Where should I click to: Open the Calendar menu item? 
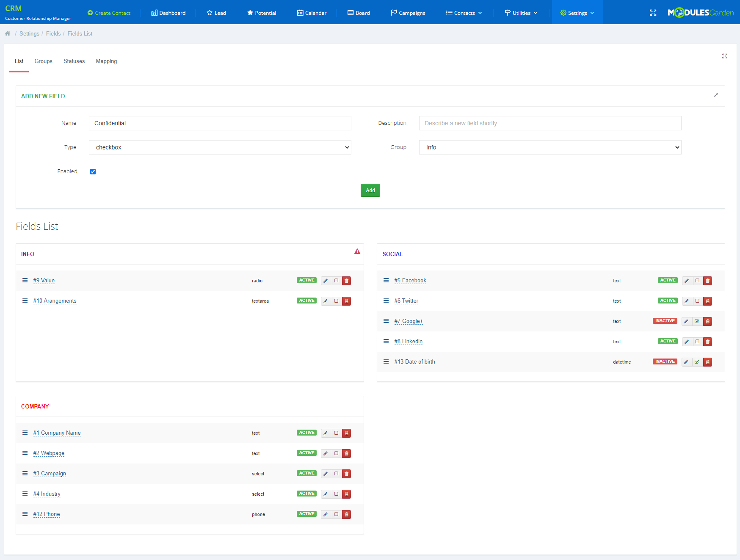(312, 13)
